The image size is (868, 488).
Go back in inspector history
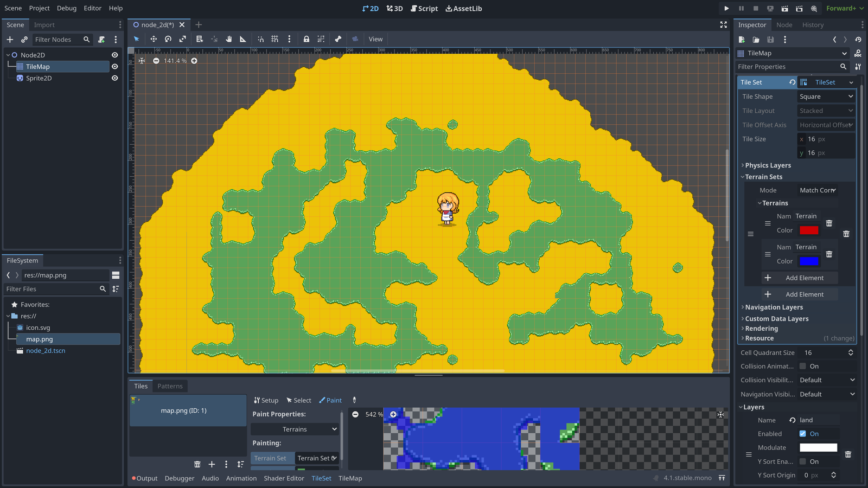(x=834, y=40)
